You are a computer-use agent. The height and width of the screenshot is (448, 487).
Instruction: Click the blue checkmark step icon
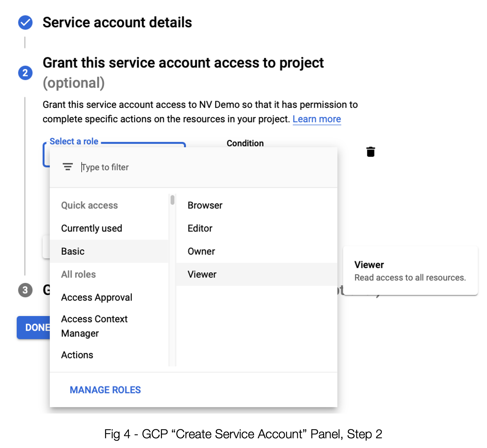click(x=25, y=23)
